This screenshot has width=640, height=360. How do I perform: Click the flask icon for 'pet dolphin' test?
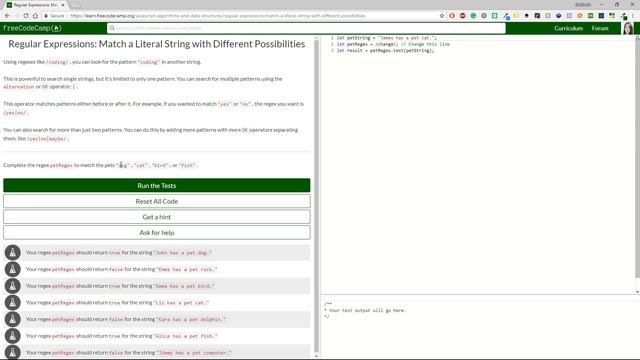click(x=13, y=319)
